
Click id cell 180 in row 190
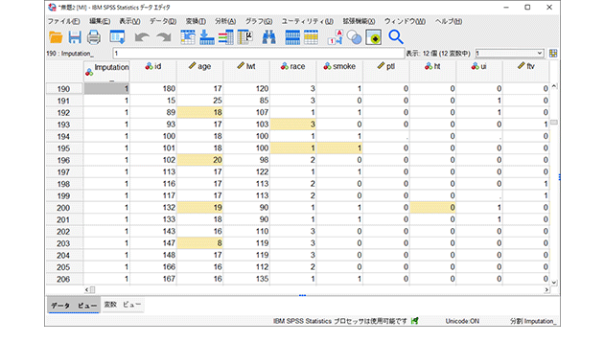point(153,89)
